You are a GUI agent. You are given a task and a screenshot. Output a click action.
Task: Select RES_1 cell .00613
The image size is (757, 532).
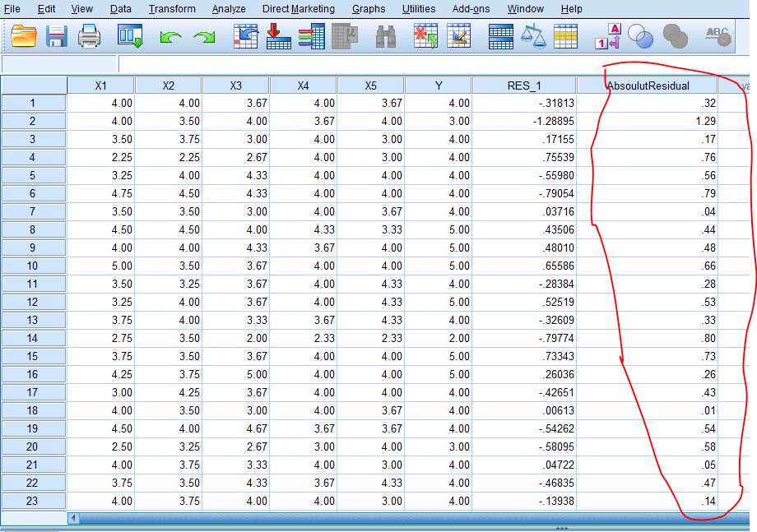point(524,410)
